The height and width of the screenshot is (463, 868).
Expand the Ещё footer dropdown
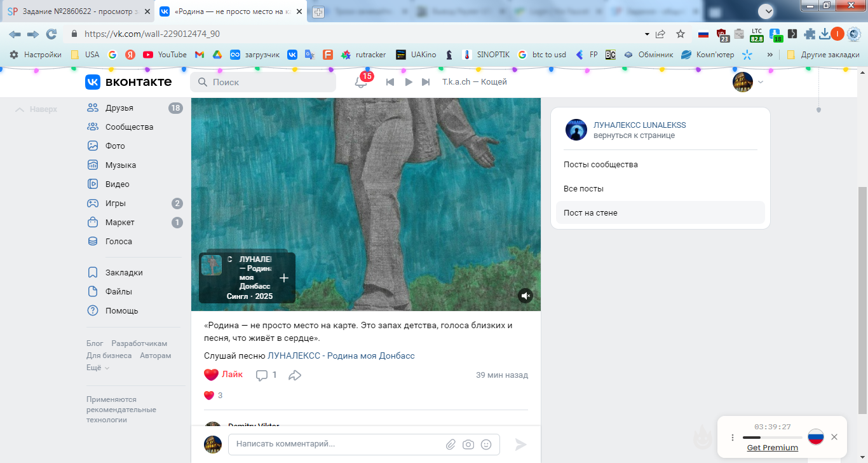point(98,368)
